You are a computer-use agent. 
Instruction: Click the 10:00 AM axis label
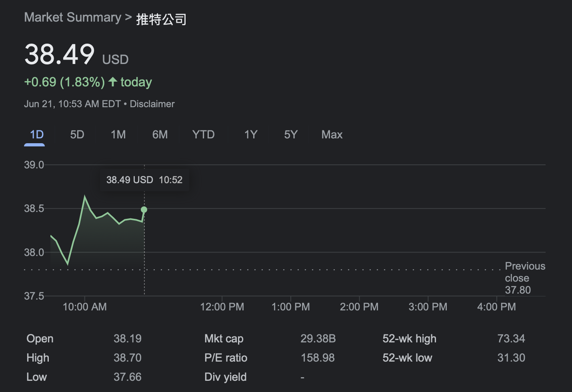(85, 307)
